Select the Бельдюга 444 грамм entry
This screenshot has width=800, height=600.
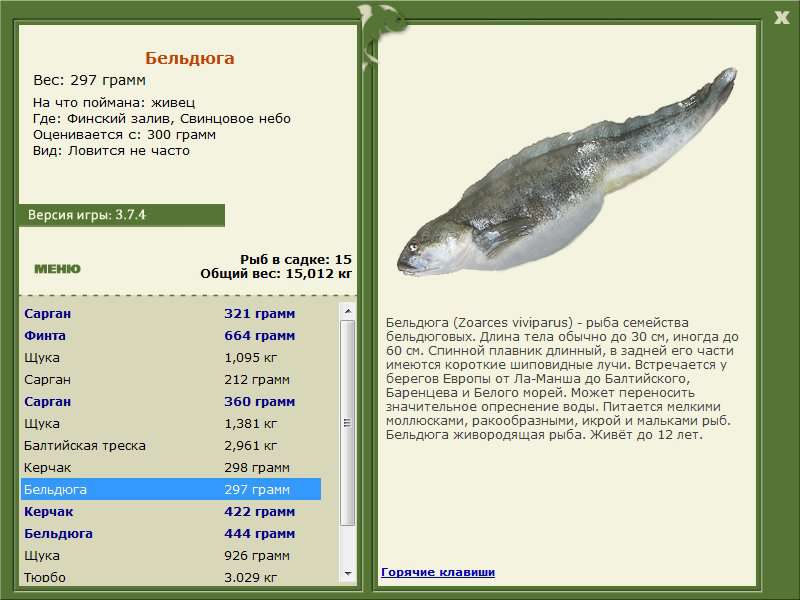[x=170, y=533]
